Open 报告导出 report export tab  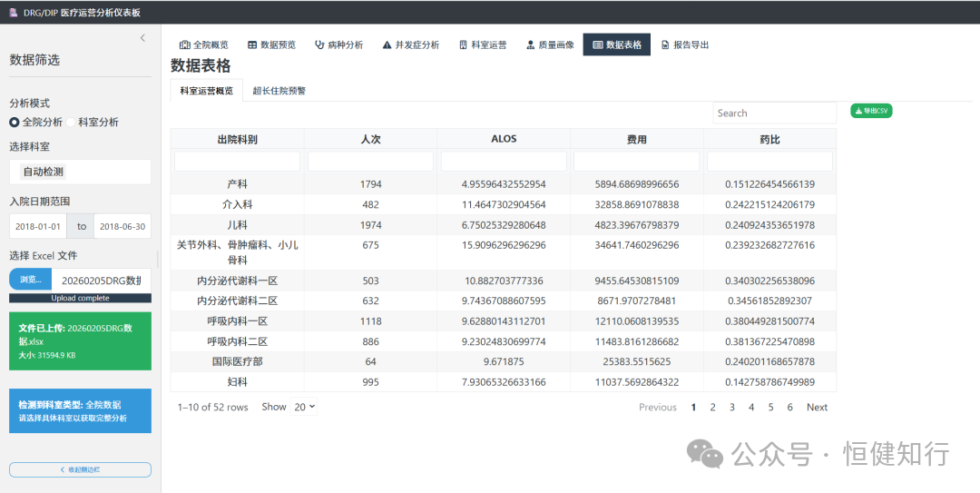pos(685,44)
